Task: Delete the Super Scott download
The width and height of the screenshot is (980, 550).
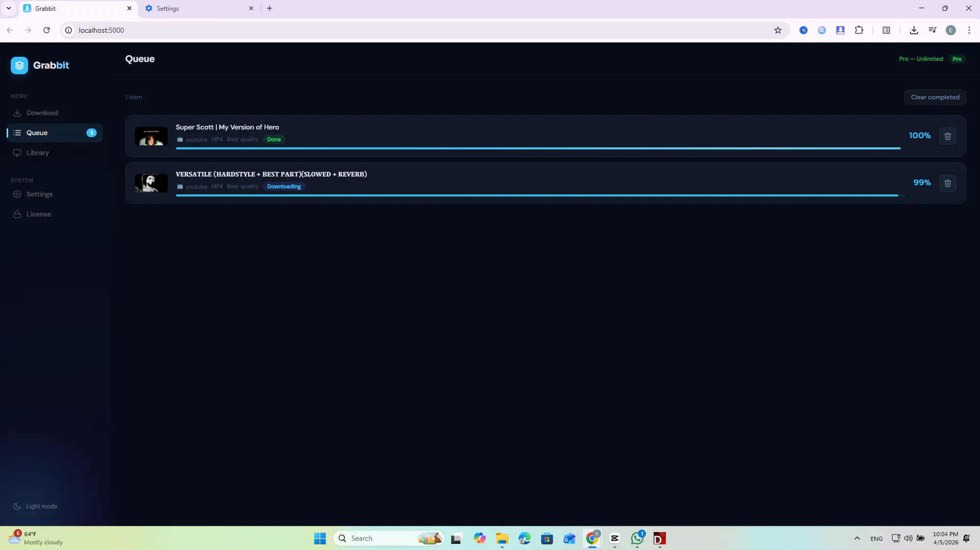Action: tap(948, 136)
